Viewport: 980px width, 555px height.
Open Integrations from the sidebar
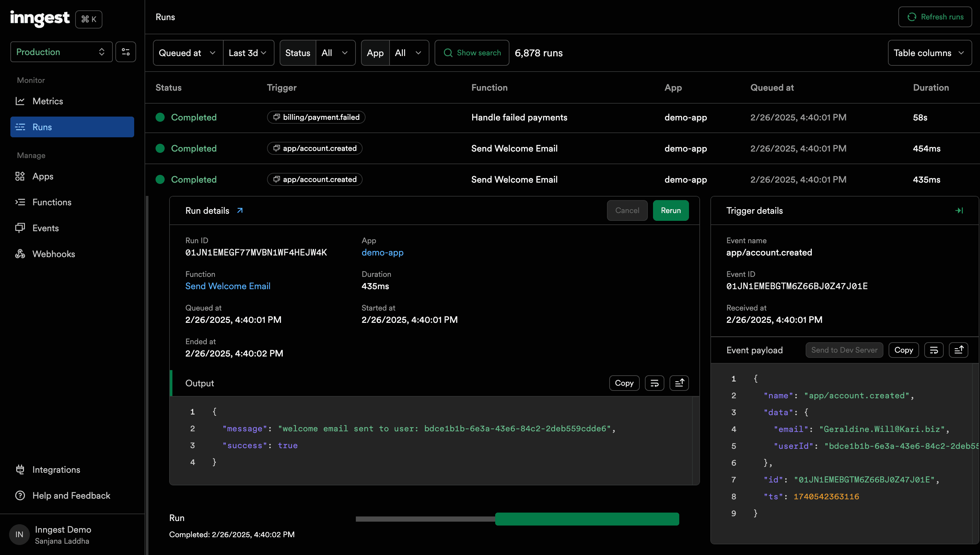[x=72, y=470]
